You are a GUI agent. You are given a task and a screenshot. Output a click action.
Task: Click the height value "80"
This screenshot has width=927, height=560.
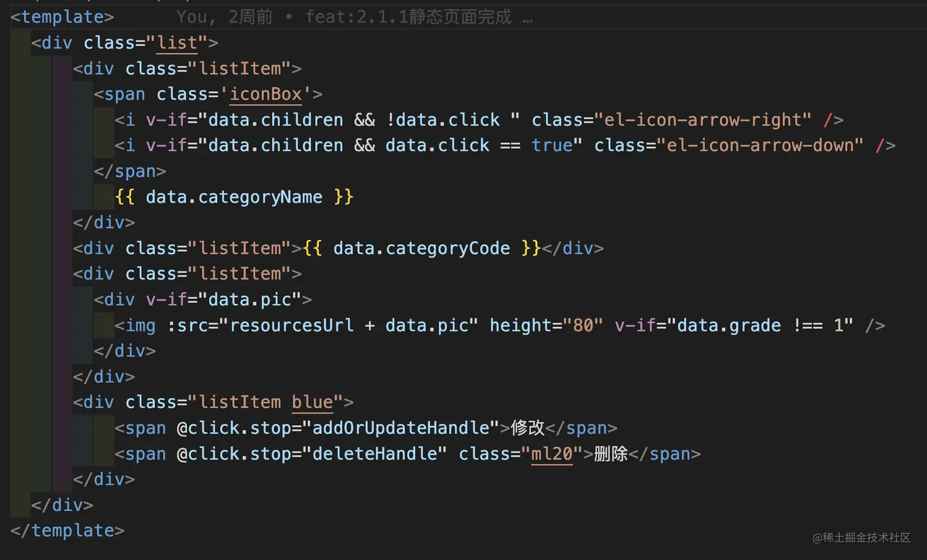pos(583,325)
